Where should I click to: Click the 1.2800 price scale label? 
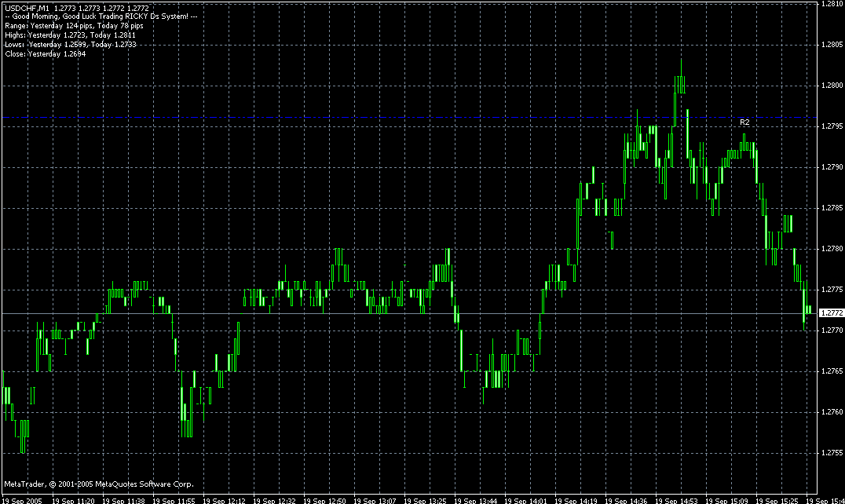pos(832,86)
